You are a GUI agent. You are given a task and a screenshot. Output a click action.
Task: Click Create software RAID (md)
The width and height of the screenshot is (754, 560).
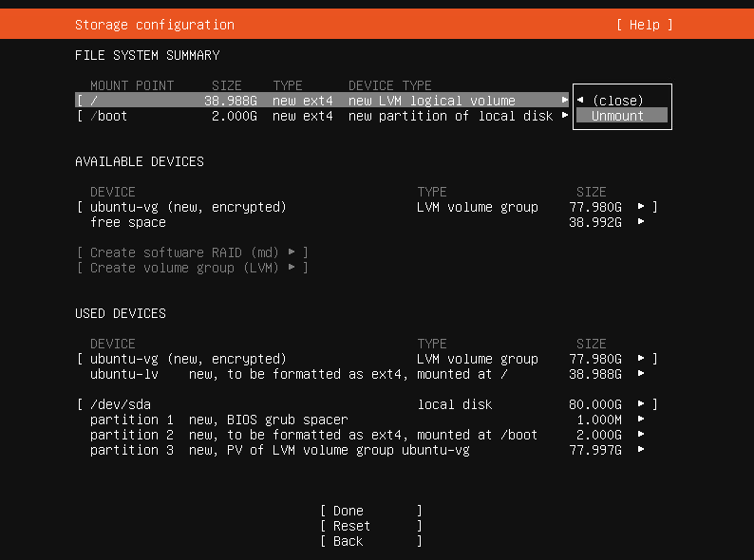pyautogui.click(x=192, y=252)
